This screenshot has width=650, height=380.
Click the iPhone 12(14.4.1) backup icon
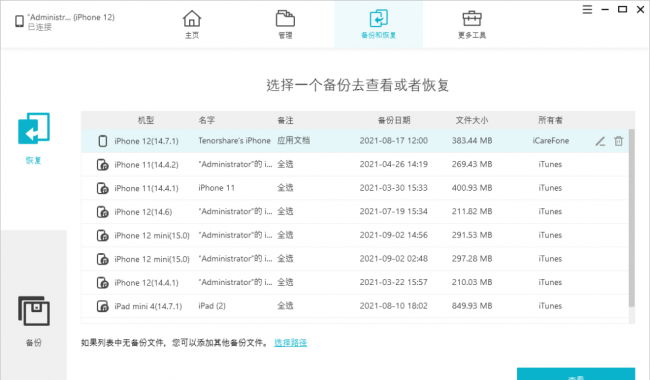pyautogui.click(x=102, y=283)
